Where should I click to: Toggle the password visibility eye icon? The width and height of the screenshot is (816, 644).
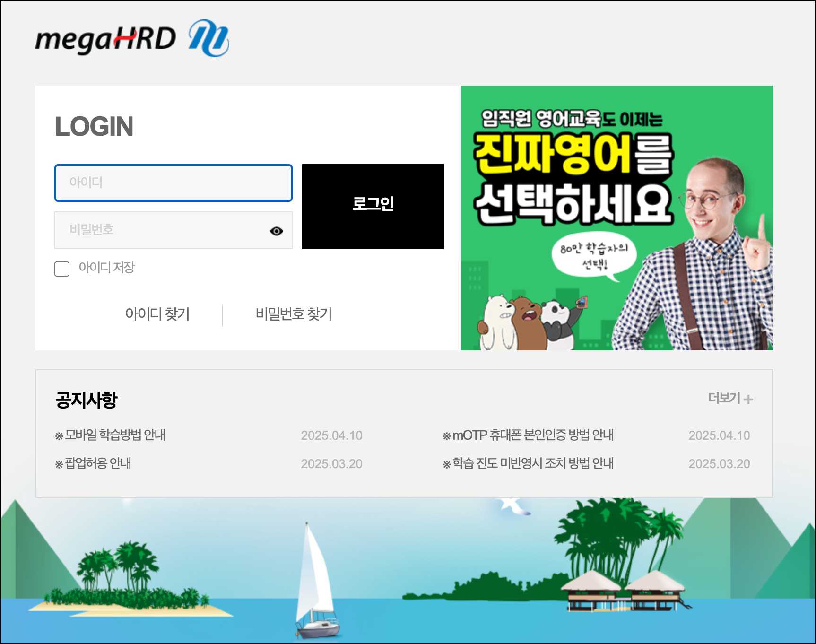[277, 231]
